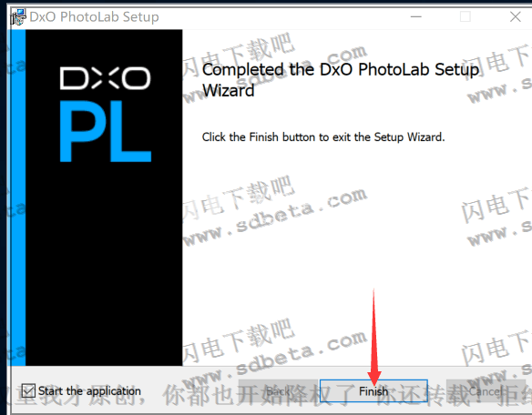
Task: Uncheck the Start the application checkbox
Action: click(x=28, y=390)
